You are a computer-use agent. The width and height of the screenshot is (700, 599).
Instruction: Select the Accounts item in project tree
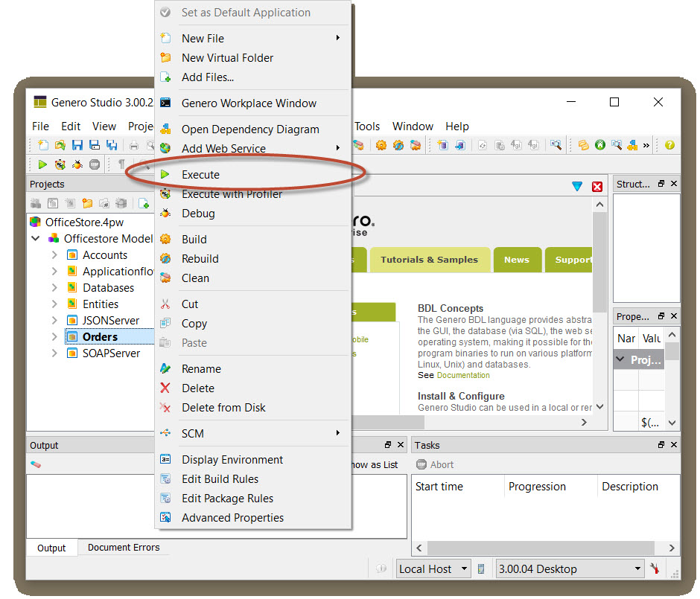(x=105, y=255)
